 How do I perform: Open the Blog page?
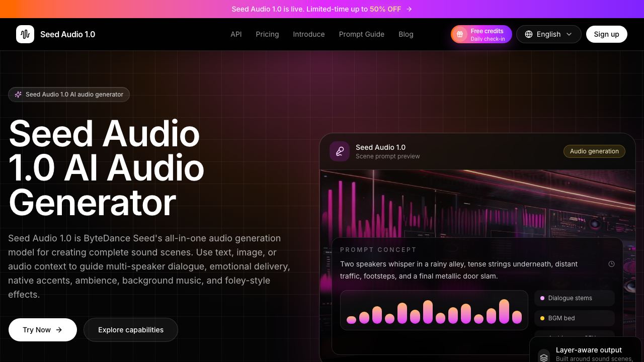[x=406, y=34]
